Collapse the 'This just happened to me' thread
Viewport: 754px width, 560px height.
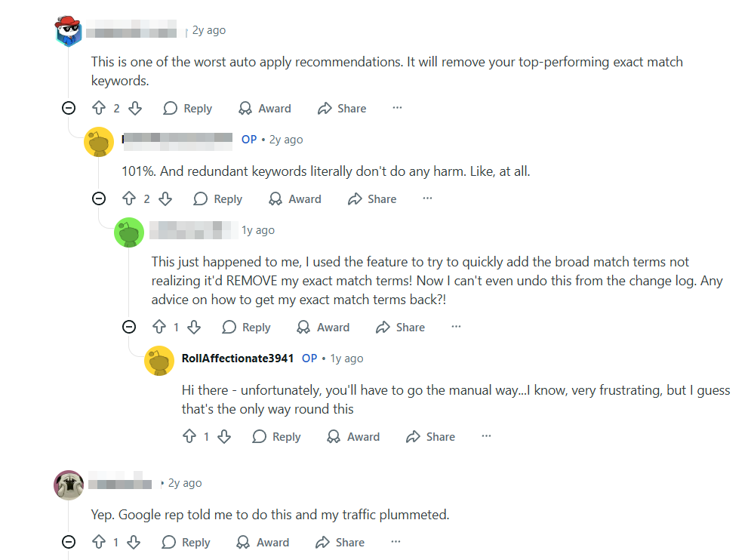[129, 328]
